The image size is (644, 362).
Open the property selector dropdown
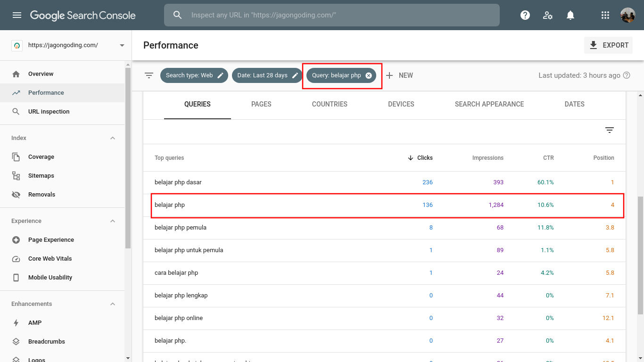(x=122, y=45)
